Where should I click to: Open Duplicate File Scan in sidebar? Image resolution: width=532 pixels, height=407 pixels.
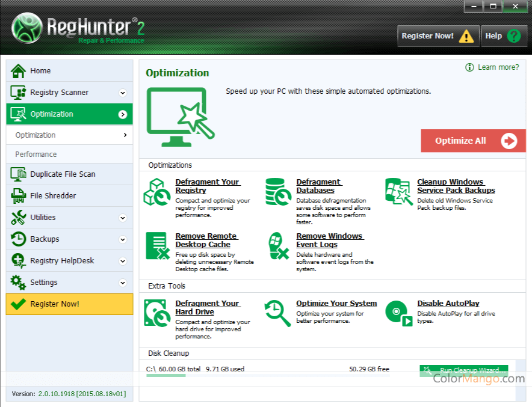[x=70, y=174]
